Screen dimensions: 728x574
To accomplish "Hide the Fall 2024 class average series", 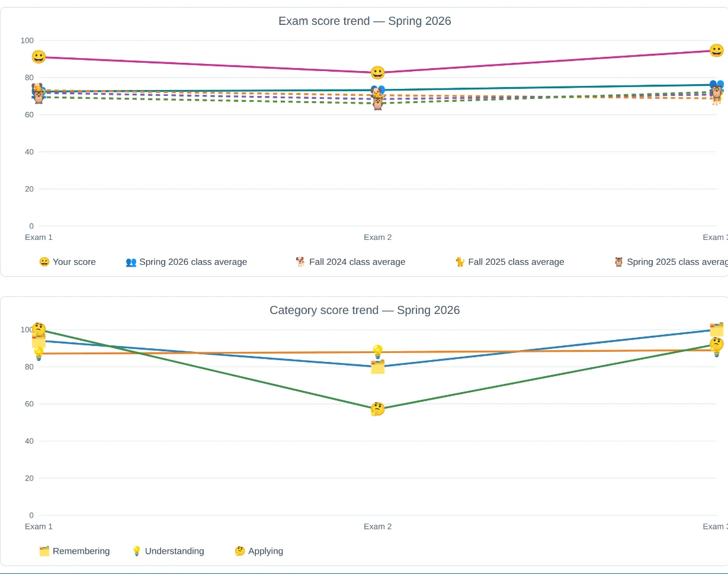I will click(350, 262).
